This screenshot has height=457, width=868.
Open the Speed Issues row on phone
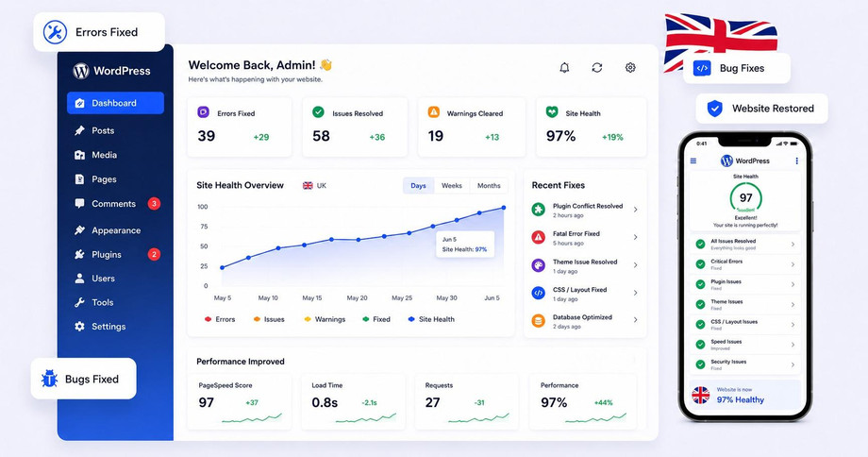click(x=745, y=345)
